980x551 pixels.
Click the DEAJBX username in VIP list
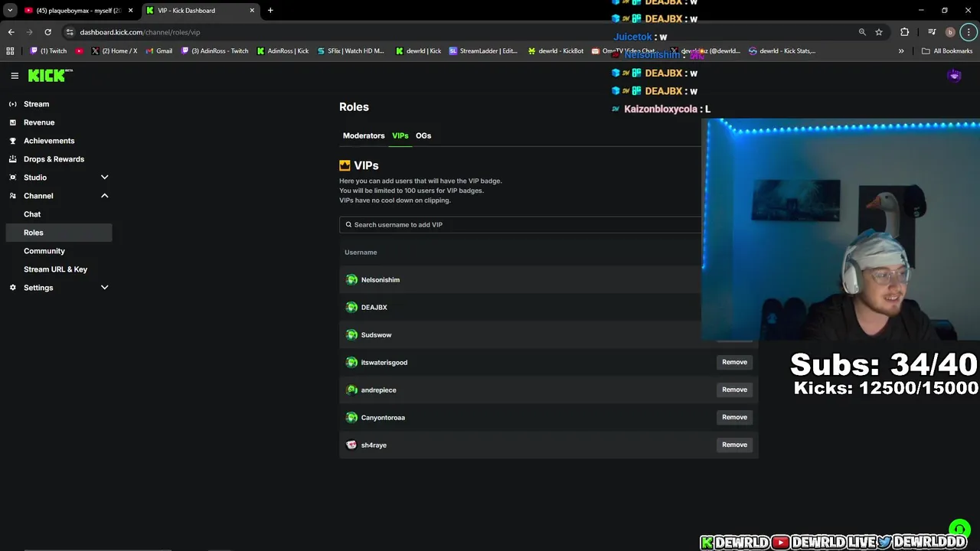tap(374, 308)
